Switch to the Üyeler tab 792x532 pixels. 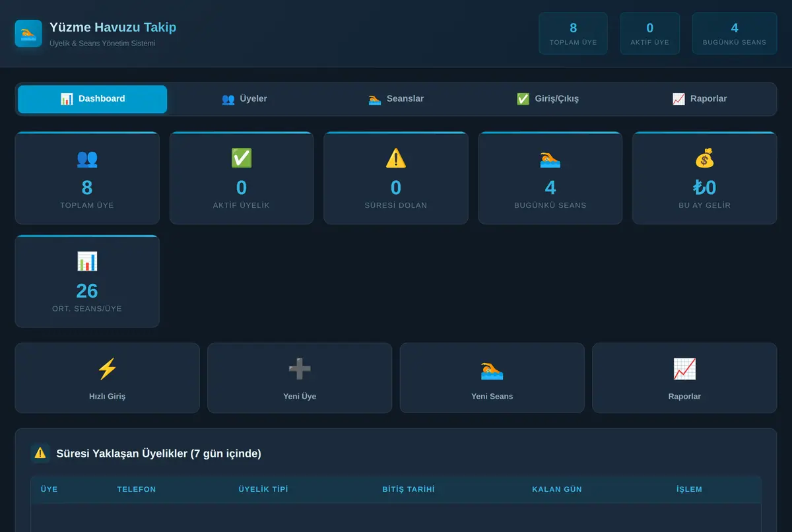click(x=244, y=99)
